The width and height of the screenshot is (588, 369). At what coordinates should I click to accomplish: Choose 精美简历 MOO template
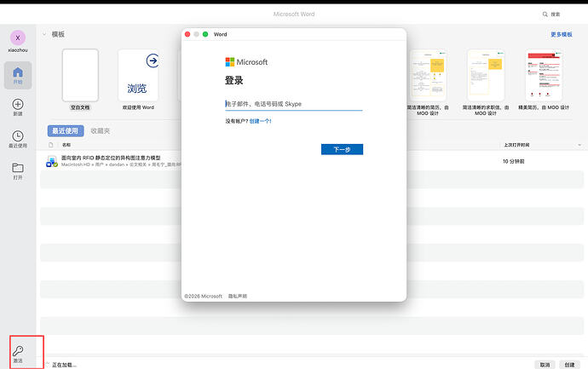544,75
